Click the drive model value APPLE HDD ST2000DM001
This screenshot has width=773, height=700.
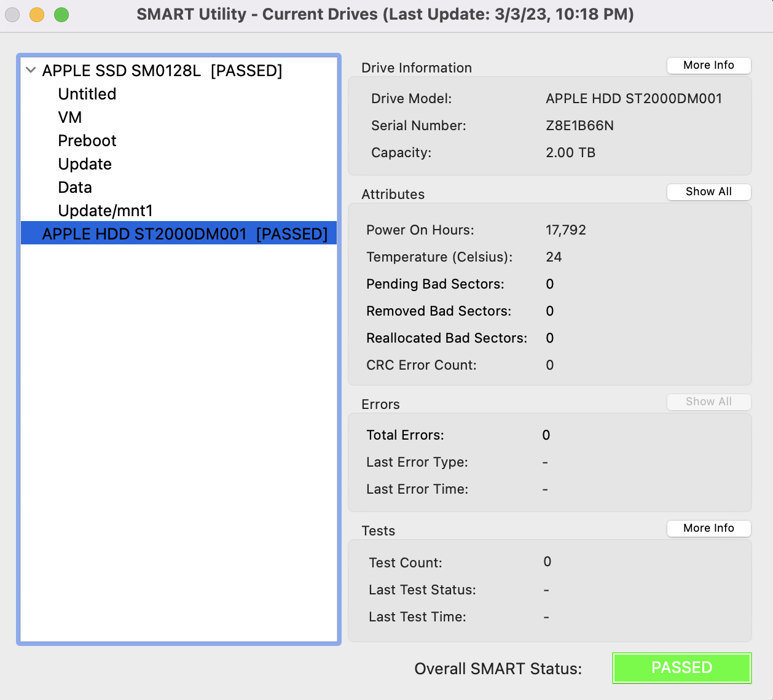tap(634, 98)
